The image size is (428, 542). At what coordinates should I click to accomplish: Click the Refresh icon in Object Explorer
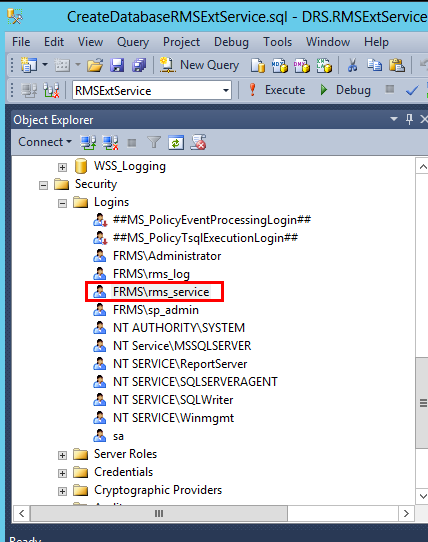click(x=176, y=142)
